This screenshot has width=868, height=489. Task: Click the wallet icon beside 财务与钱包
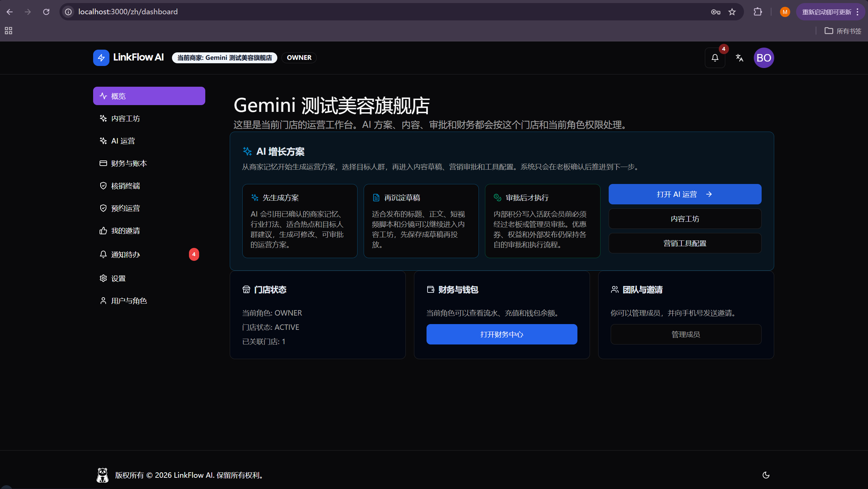point(430,289)
